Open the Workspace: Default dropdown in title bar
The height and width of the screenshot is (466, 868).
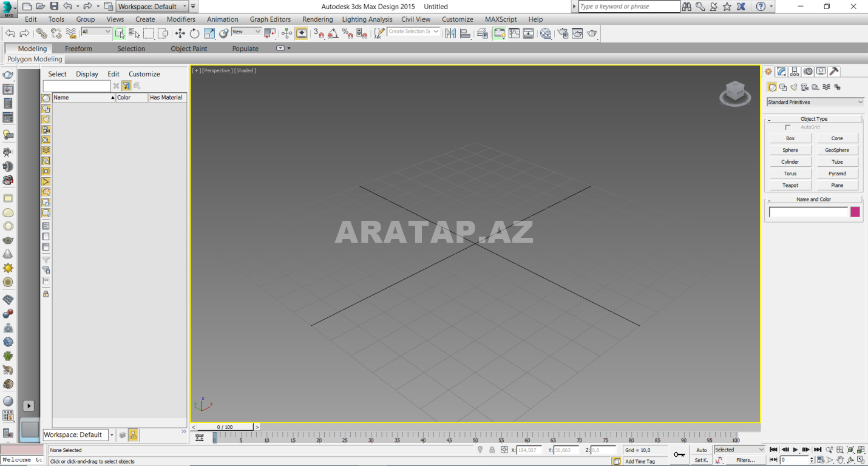pos(152,6)
